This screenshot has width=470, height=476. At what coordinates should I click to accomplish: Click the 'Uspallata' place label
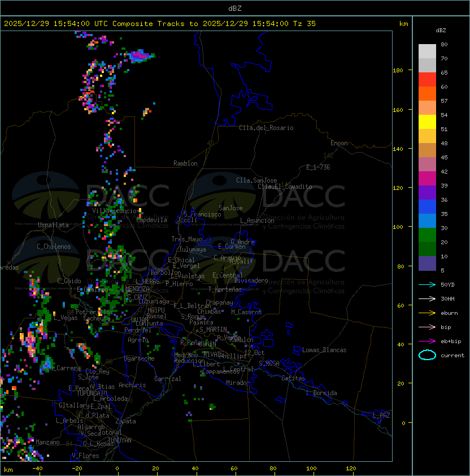click(53, 225)
